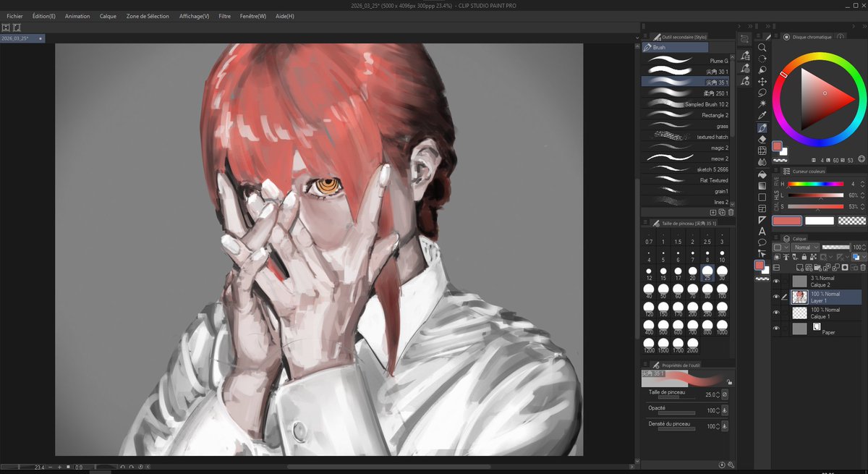
Task: Toggle brush size dynamics button
Action: pyautogui.click(x=724, y=394)
